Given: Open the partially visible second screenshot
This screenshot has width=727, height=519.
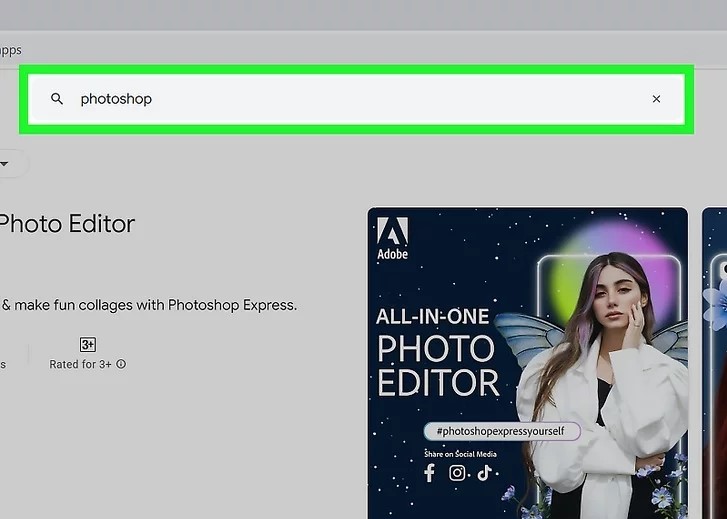Looking at the screenshot, I should [x=714, y=363].
